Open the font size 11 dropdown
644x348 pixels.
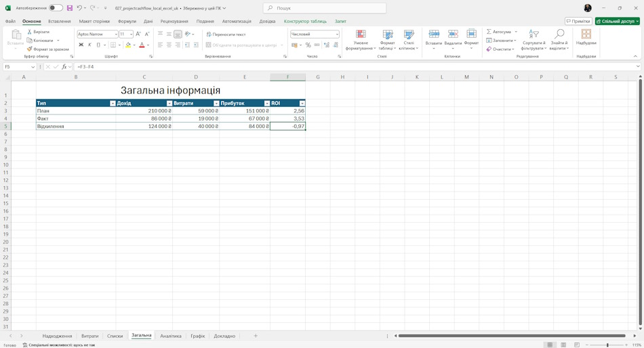(x=131, y=34)
